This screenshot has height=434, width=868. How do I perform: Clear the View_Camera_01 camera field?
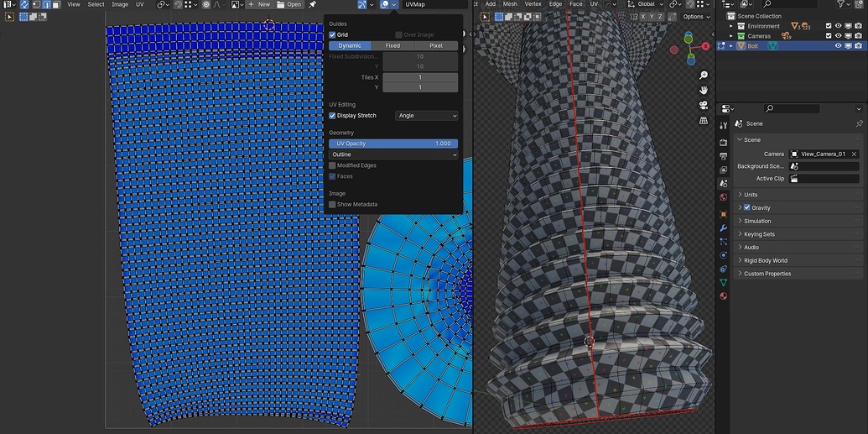coord(854,154)
